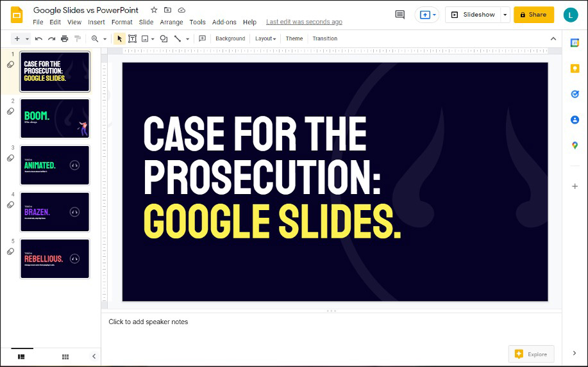Open the Edit menu

pyautogui.click(x=55, y=22)
